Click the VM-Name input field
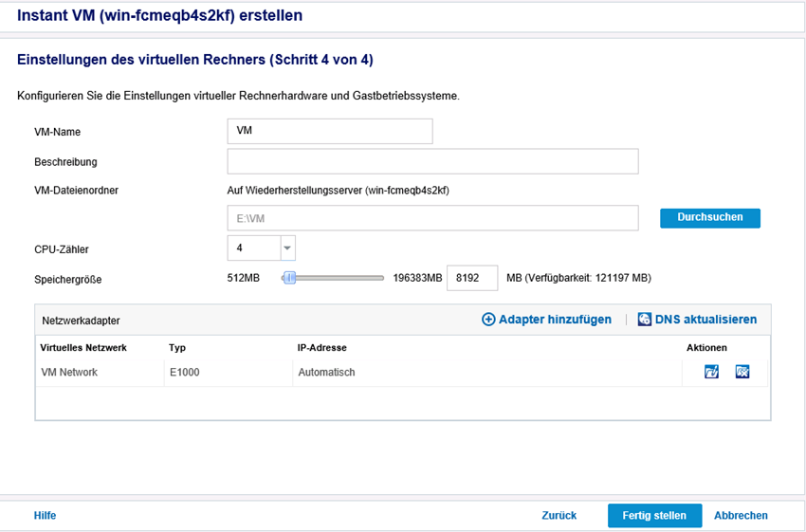Viewport: 806px width, 532px height. point(330,131)
